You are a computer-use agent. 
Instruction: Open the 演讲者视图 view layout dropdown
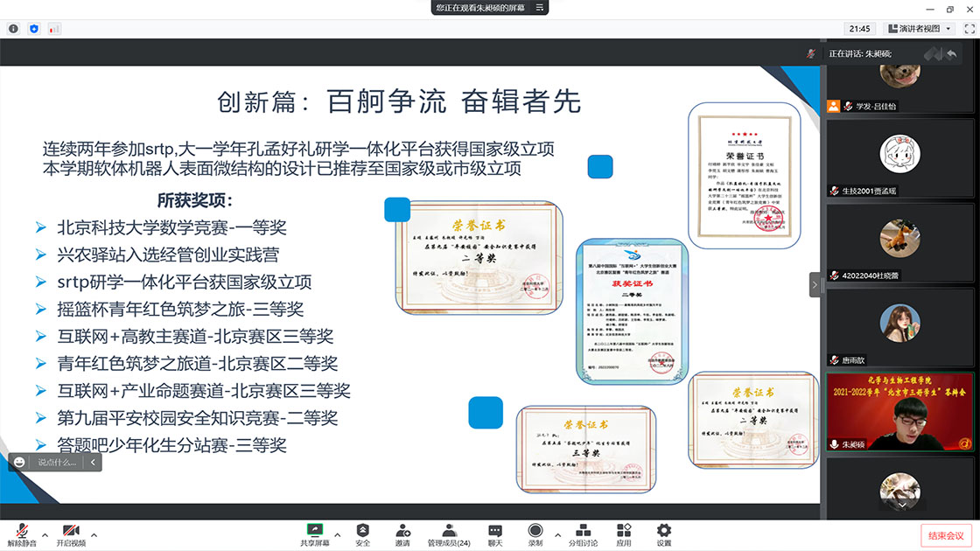(920, 29)
